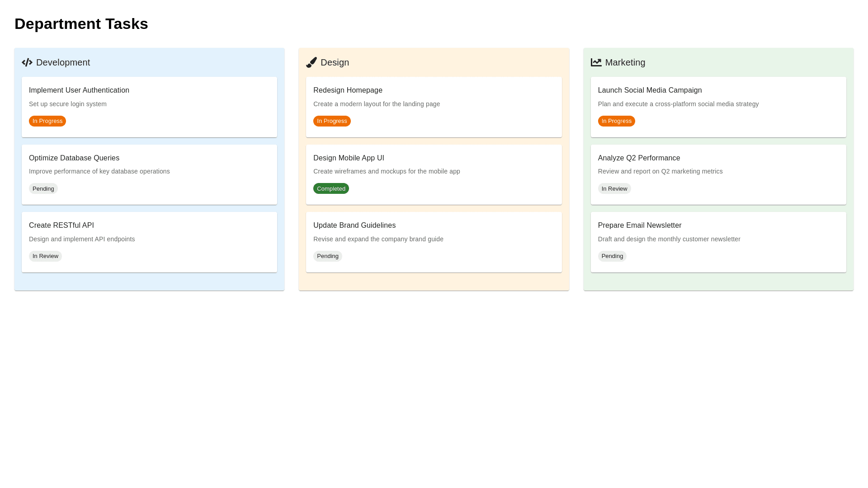
Task: Select the Launch Social Media Campaign title
Action: click(x=650, y=90)
